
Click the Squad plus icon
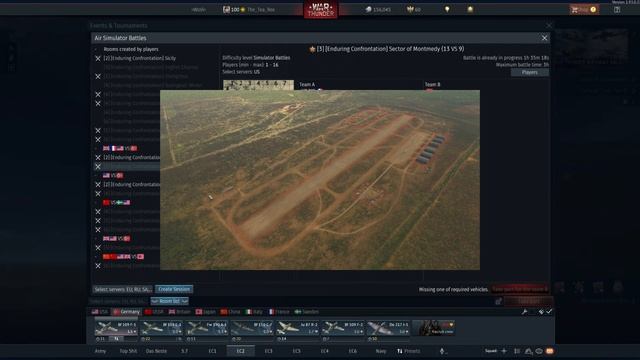point(504,351)
